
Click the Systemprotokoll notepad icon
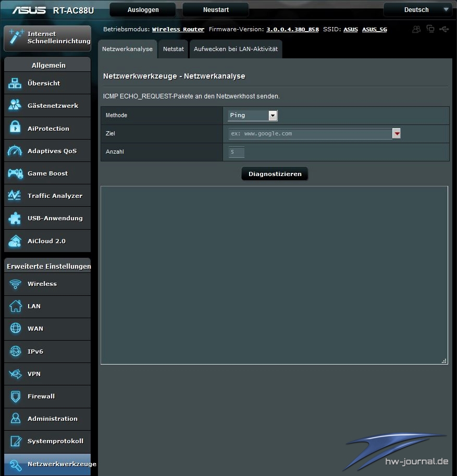16,441
